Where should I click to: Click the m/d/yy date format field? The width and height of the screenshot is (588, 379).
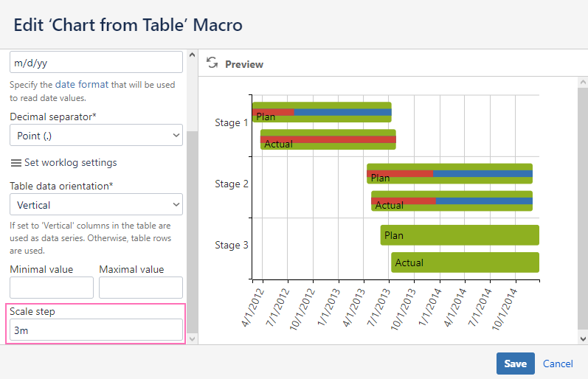96,62
